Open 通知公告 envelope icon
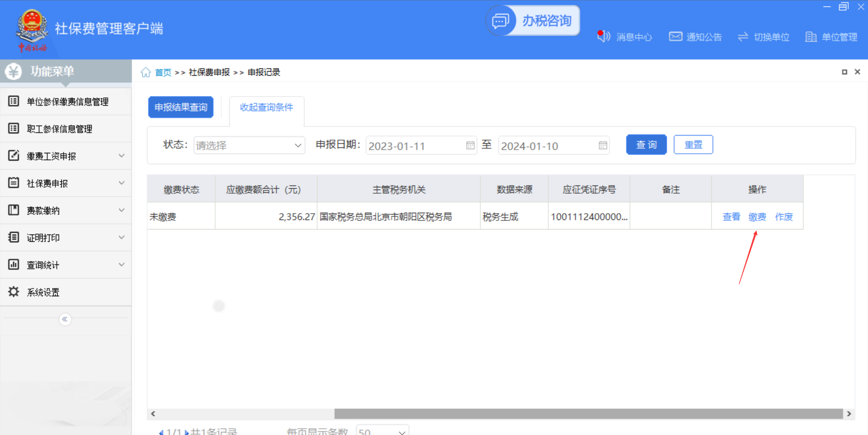Image resolution: width=868 pixels, height=435 pixels. coord(675,36)
